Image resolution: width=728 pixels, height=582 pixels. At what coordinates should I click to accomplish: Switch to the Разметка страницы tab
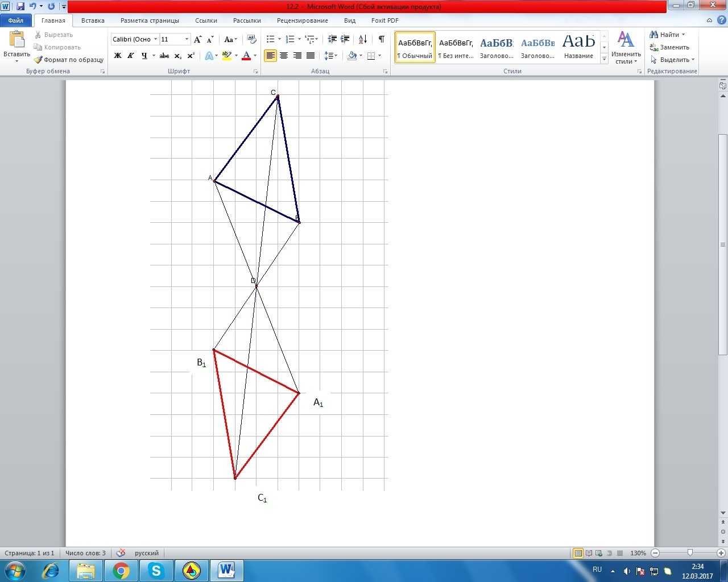150,20
